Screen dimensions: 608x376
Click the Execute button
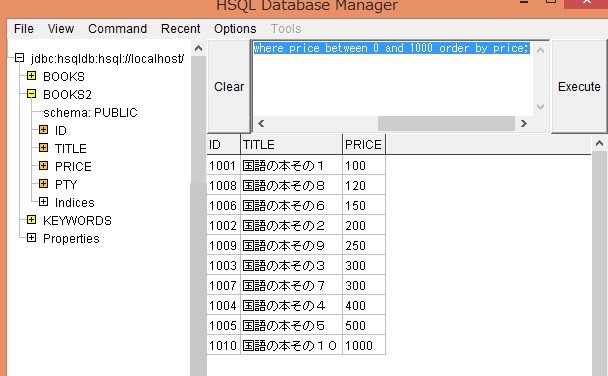point(579,86)
